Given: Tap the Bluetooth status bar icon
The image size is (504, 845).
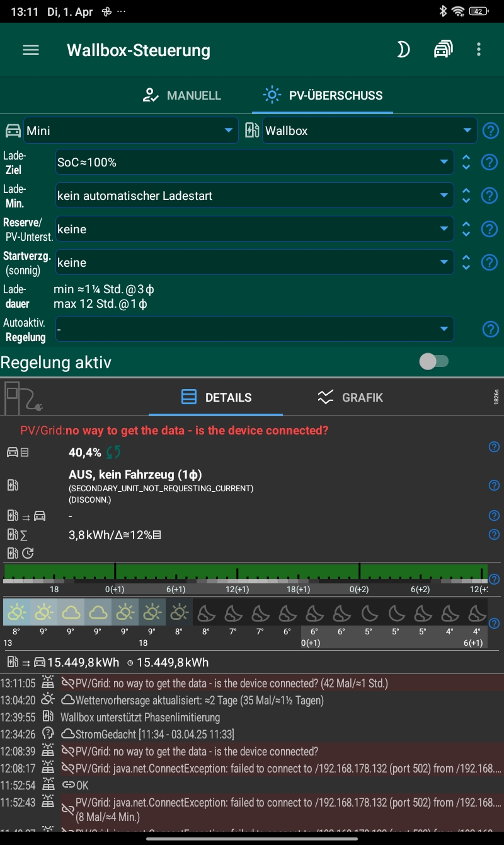Looking at the screenshot, I should [443, 11].
